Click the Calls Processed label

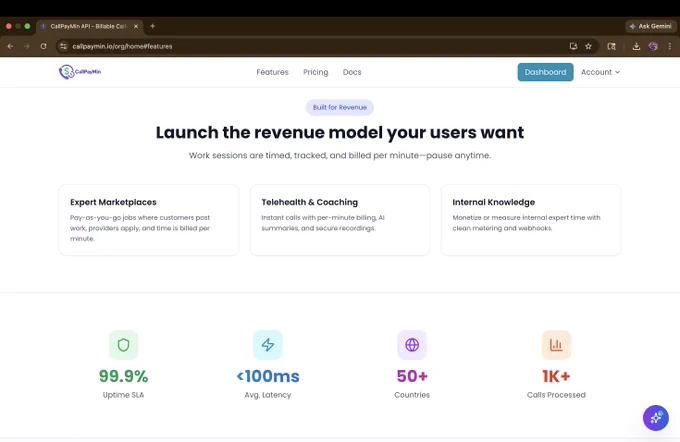(556, 395)
